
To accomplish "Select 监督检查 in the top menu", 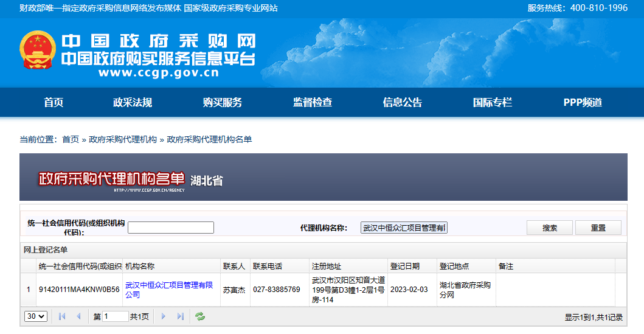I will coord(313,102).
